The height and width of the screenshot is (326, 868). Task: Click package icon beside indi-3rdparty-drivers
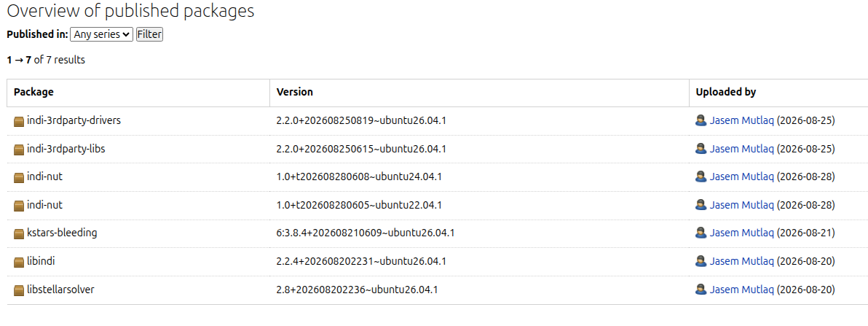19,121
